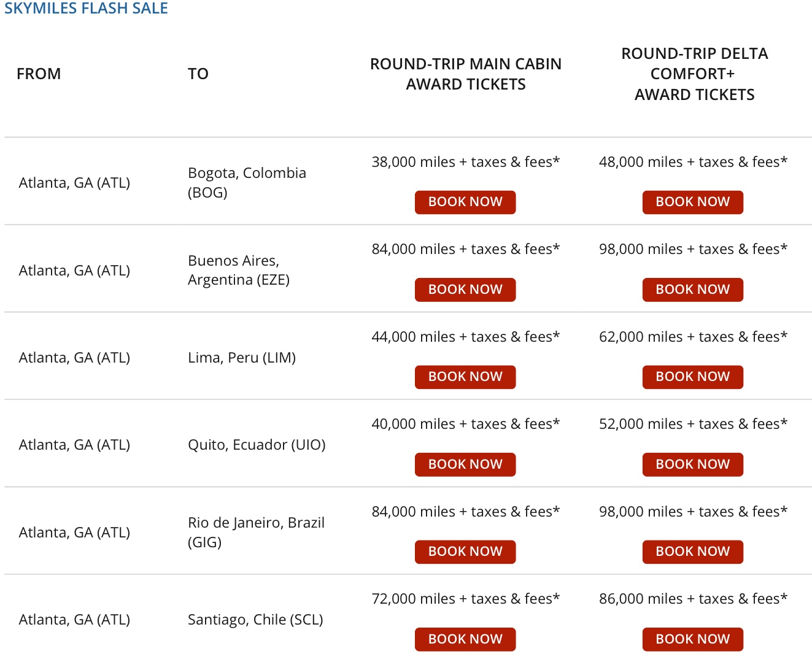812x654 pixels.
Task: Click the Bogota, Colombia (BOG) destination text
Action: [x=247, y=182]
